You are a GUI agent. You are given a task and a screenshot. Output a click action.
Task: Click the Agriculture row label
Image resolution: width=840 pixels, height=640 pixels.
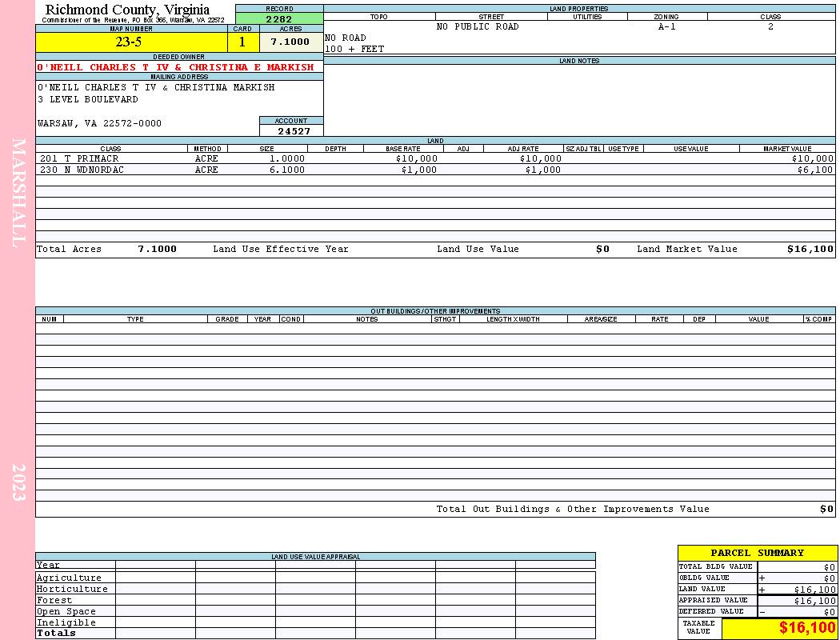(69, 578)
